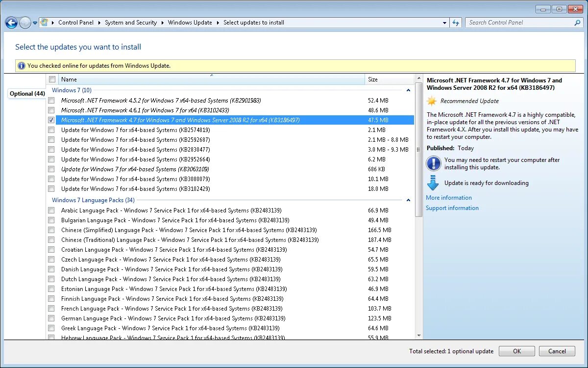The width and height of the screenshot is (588, 368).
Task: Click the Cancel button
Action: click(557, 351)
